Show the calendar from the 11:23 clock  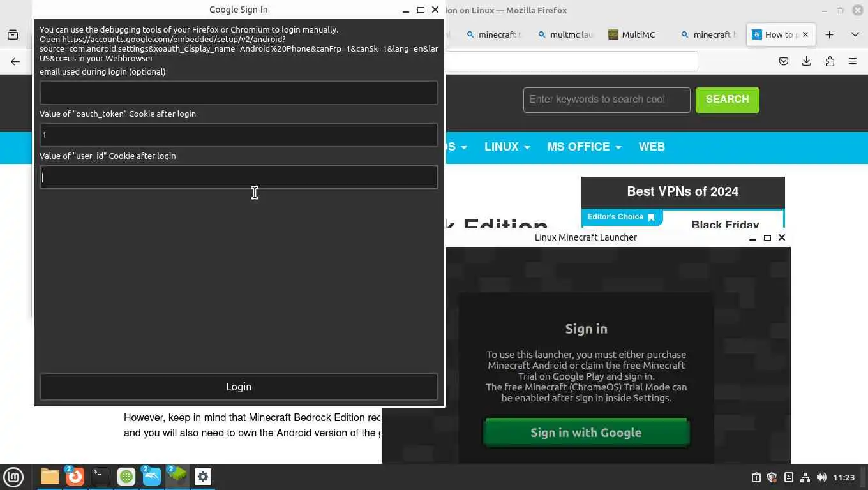coord(844,477)
